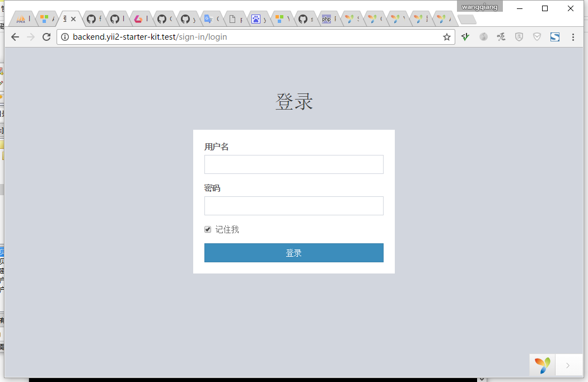
Task: Go back to the previous page
Action: (x=15, y=37)
